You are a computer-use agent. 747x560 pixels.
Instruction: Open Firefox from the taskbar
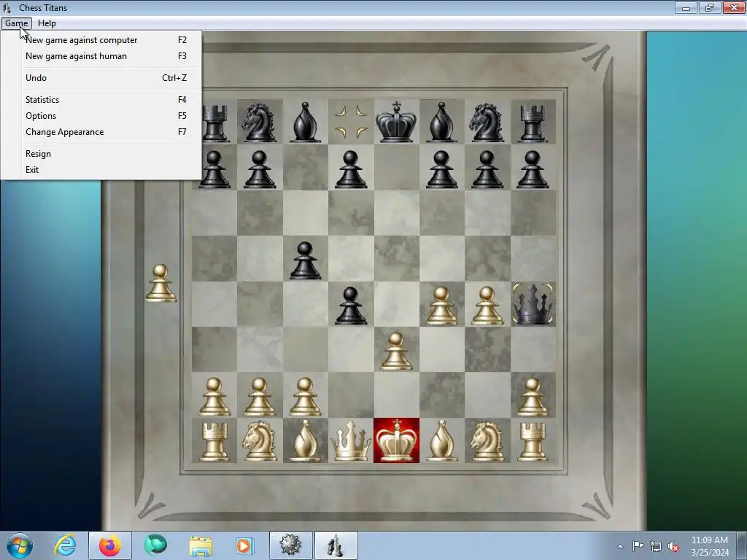click(110, 545)
